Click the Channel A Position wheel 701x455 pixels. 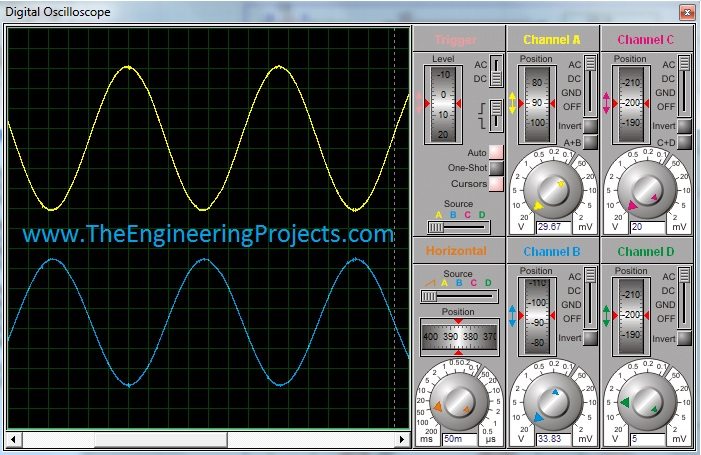pos(537,105)
